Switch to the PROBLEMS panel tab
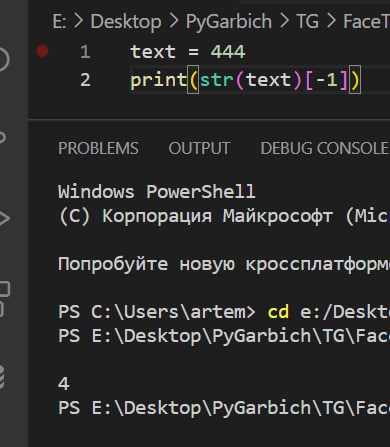This screenshot has width=390, height=447. (98, 148)
